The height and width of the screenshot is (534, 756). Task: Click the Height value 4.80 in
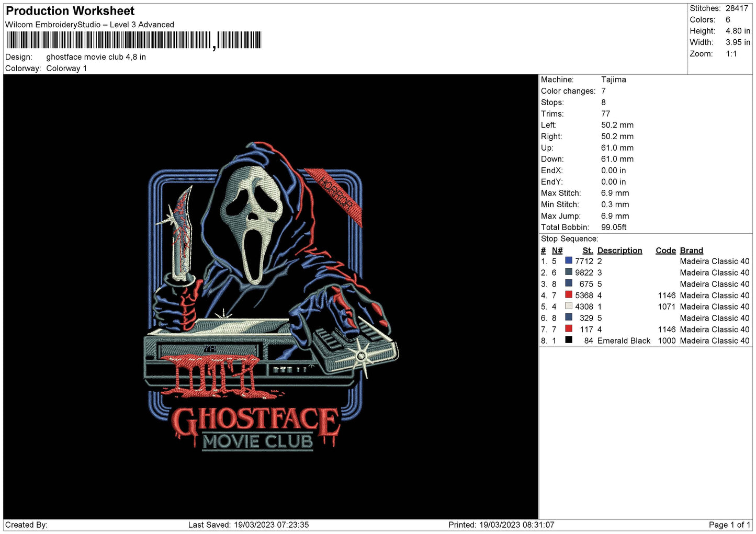click(738, 31)
